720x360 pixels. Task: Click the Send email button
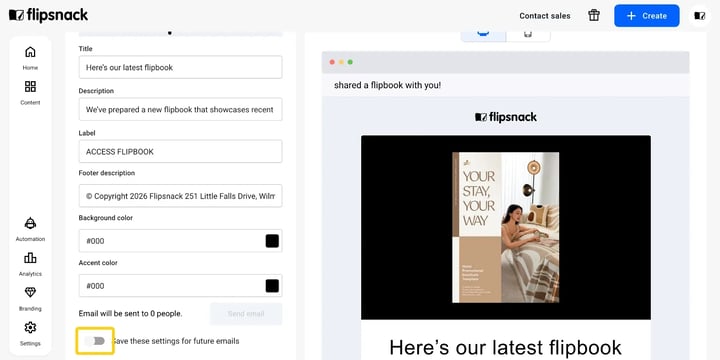pyautogui.click(x=246, y=314)
